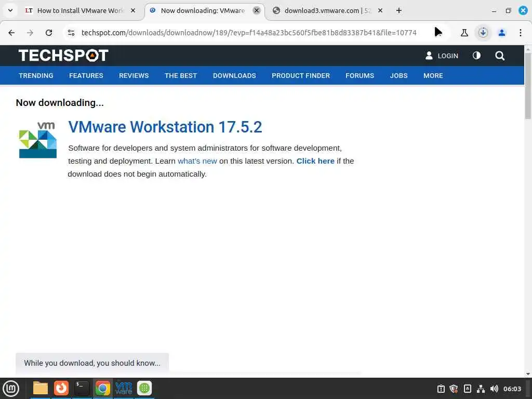Open the green grid app in taskbar
Viewport: 532px width, 399px height.
(144, 388)
